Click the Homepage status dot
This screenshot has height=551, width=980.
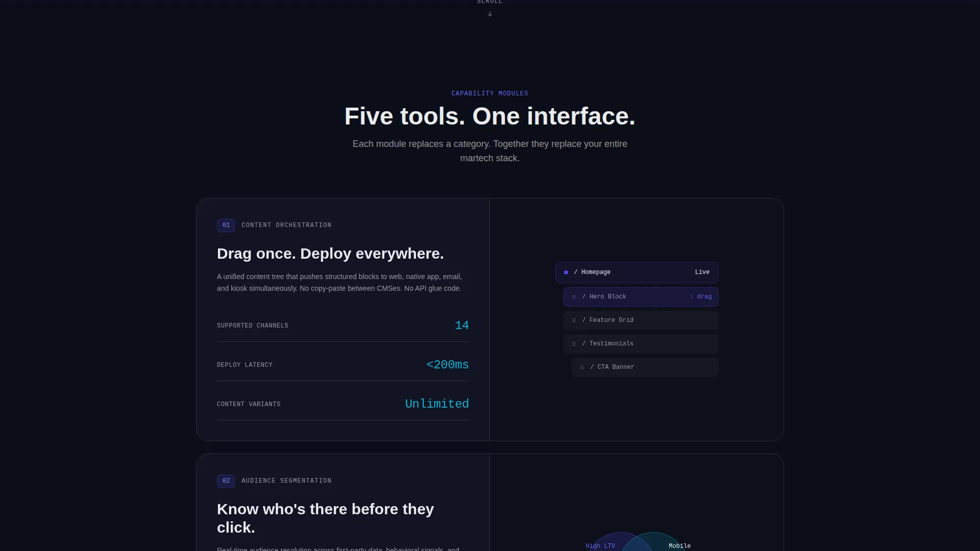[566, 272]
